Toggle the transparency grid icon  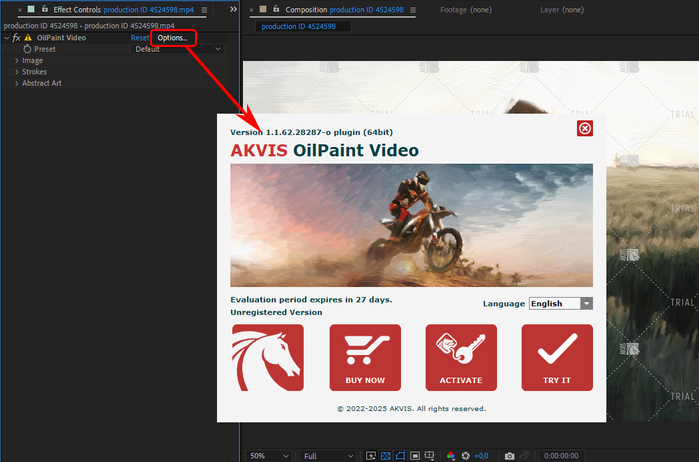(x=386, y=456)
